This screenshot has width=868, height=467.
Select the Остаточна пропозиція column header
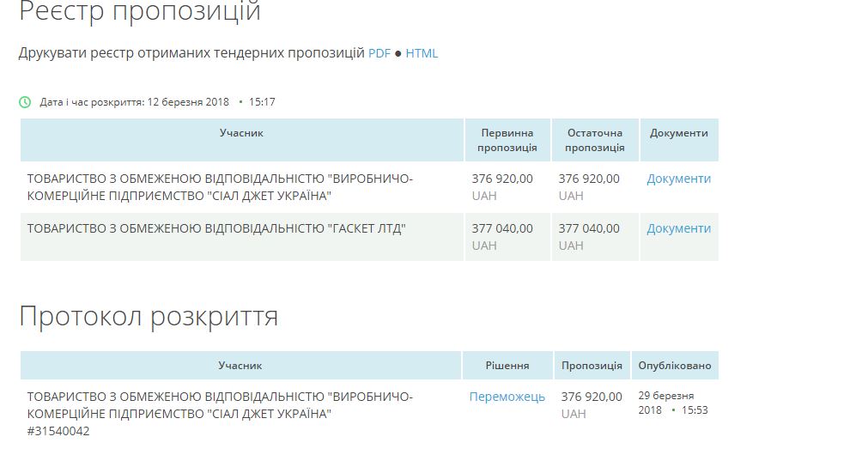594,140
